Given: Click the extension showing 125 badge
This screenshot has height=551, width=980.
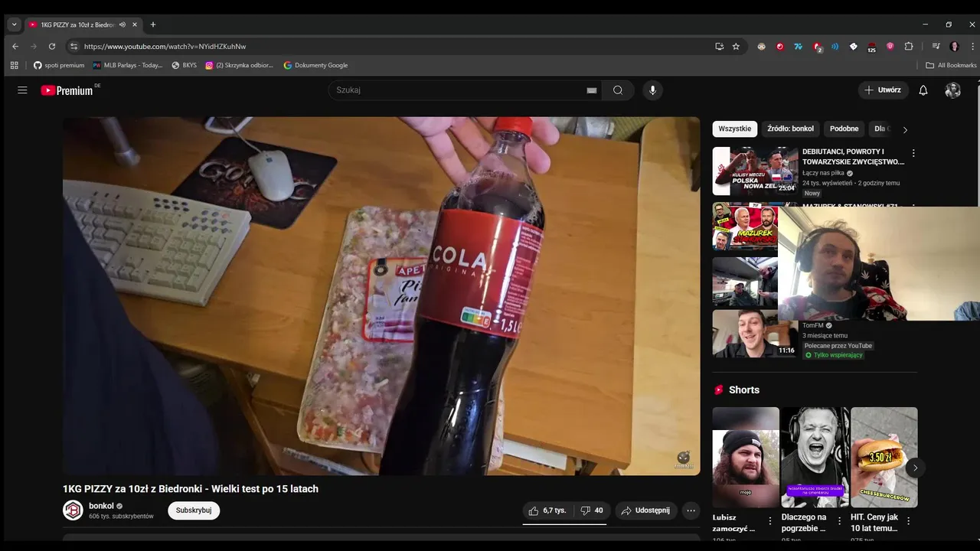Looking at the screenshot, I should coord(871,47).
